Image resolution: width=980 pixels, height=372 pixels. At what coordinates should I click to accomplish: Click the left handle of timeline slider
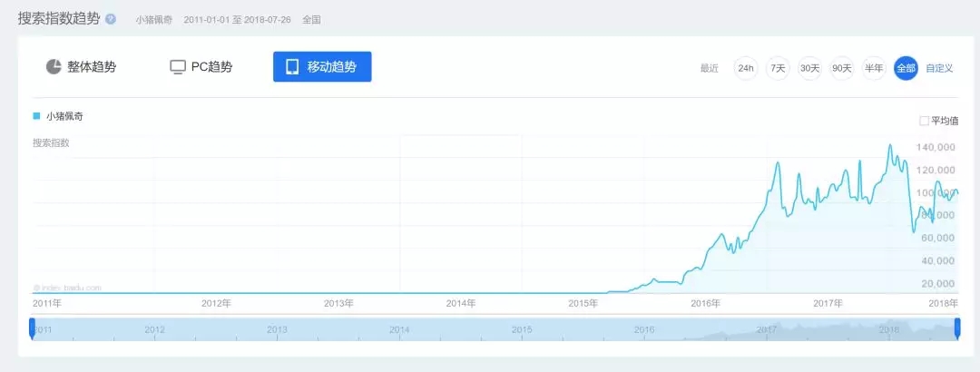[x=32, y=328]
